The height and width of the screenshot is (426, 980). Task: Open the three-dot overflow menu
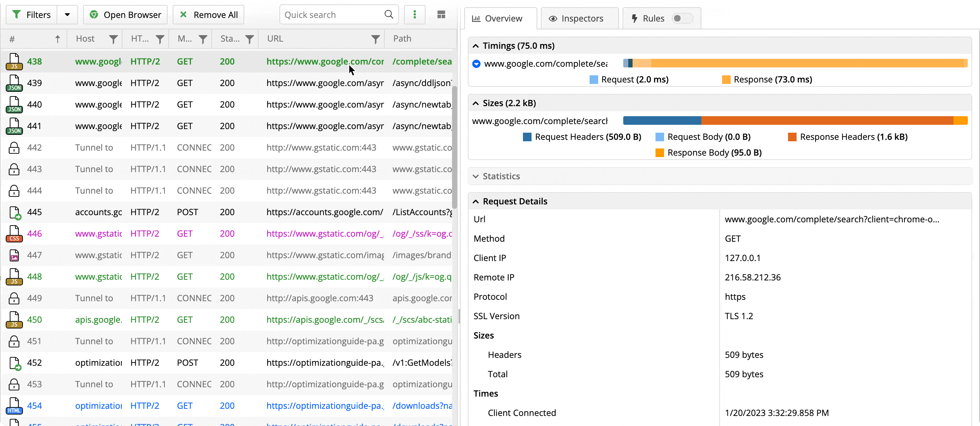pyautogui.click(x=414, y=14)
